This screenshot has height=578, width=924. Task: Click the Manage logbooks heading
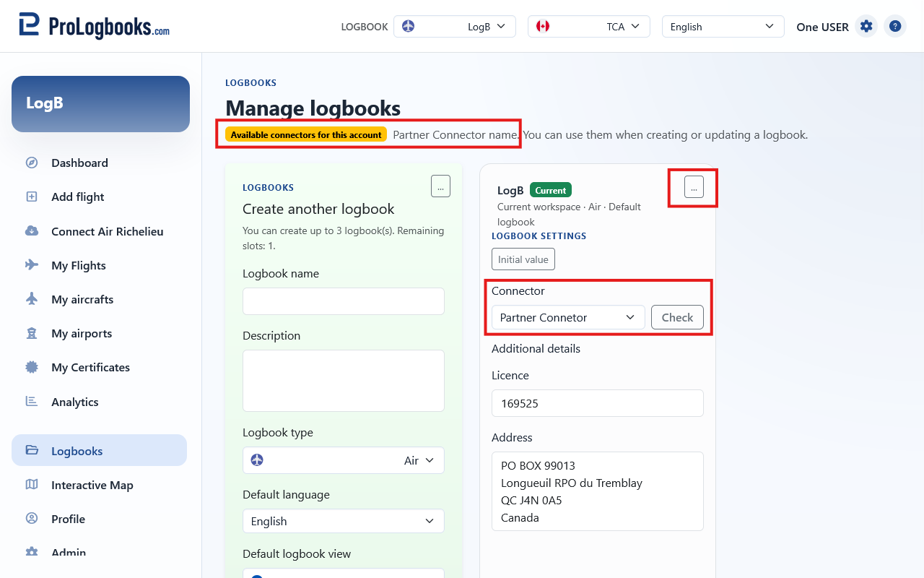(313, 108)
